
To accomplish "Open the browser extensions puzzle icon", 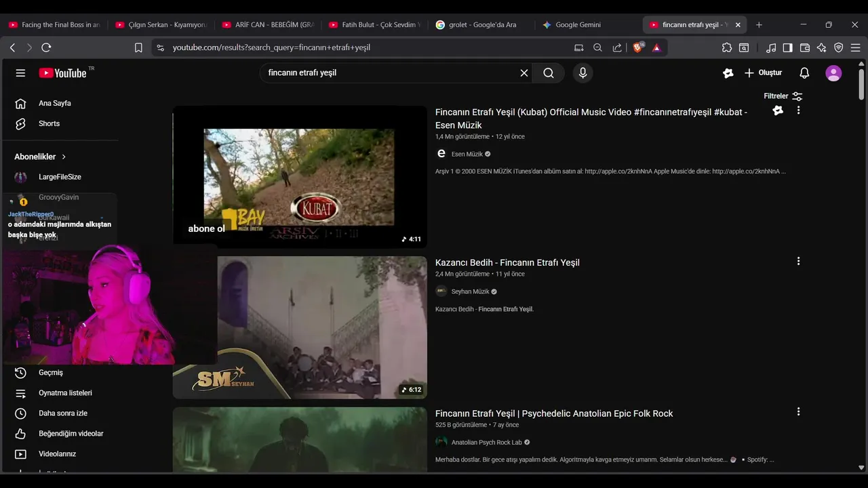I will pos(727,47).
